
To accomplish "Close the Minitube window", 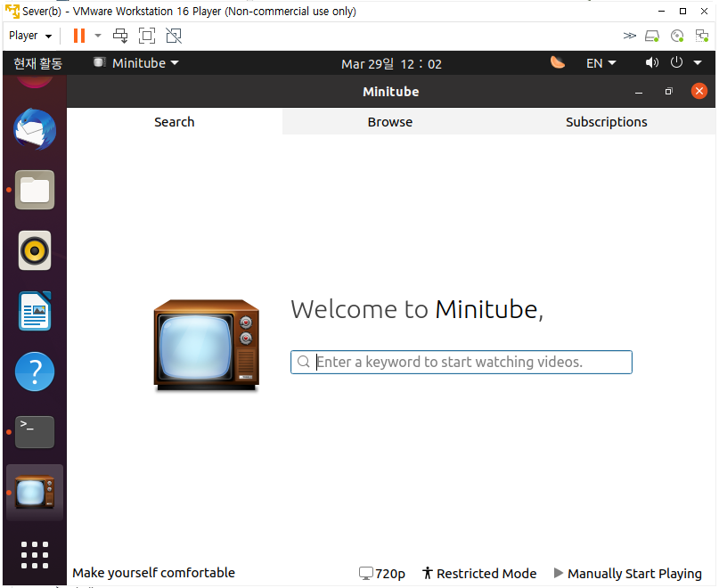I will point(699,91).
